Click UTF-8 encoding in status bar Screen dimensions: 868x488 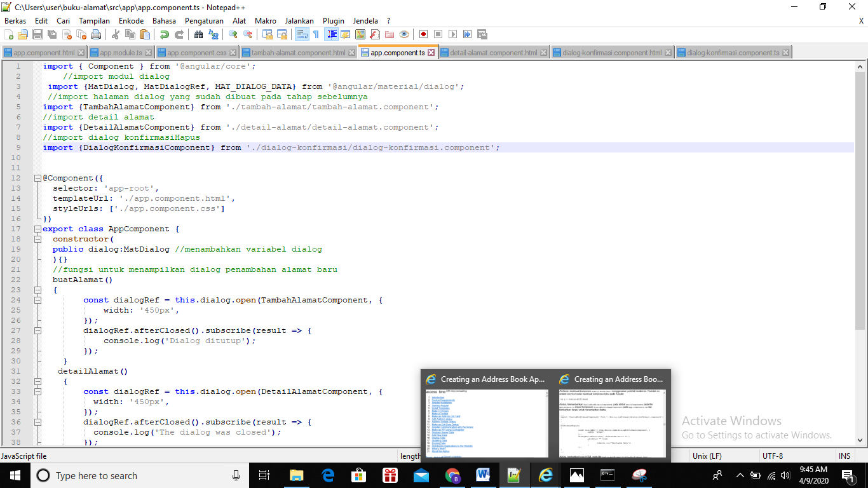coord(773,456)
